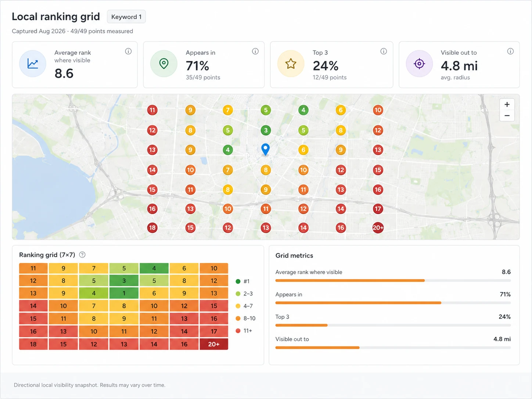This screenshot has height=399, width=532.
Task: Select the 20+ cell in the Ranking grid table
Action: (214, 344)
